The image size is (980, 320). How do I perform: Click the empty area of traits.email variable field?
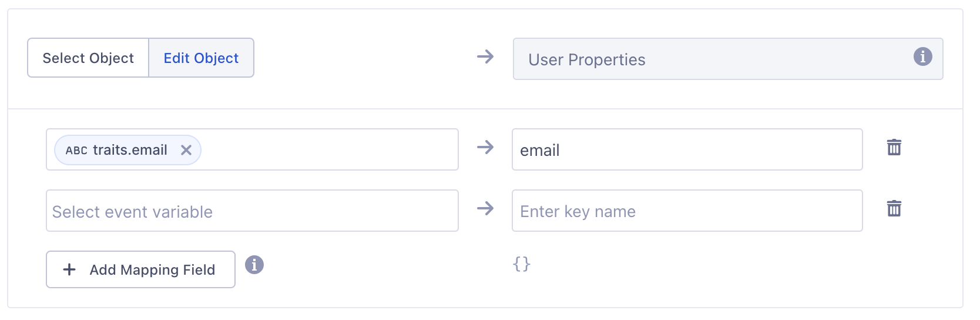pos(329,150)
